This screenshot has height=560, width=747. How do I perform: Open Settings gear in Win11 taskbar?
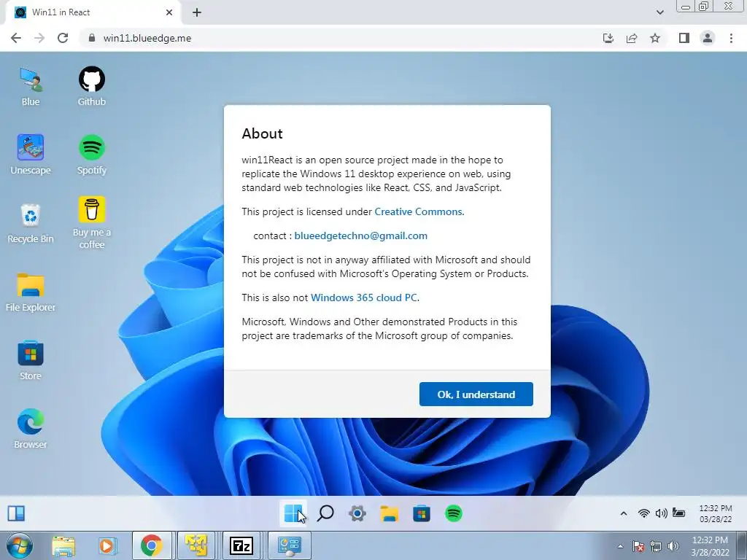[x=357, y=513]
